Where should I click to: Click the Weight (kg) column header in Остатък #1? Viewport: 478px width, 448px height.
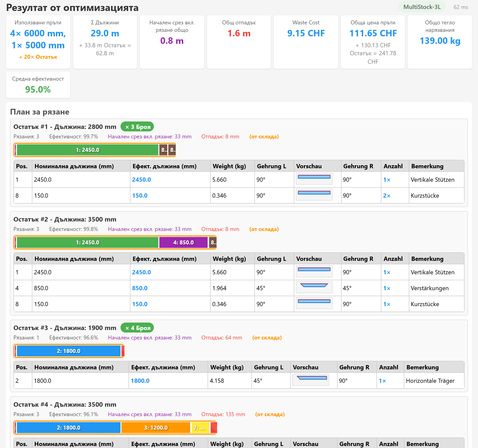[x=229, y=166]
